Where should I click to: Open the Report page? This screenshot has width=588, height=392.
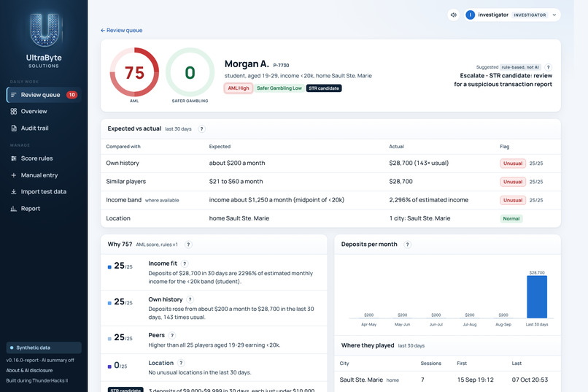pos(44,209)
